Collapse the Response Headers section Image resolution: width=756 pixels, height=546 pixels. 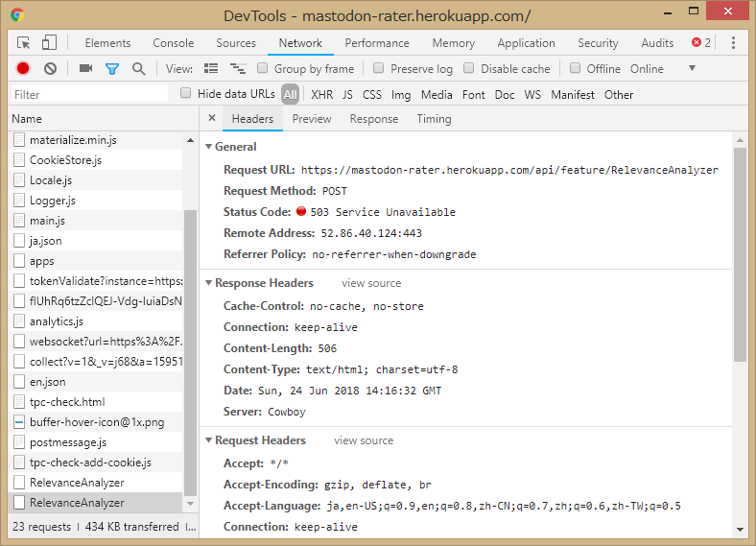209,283
